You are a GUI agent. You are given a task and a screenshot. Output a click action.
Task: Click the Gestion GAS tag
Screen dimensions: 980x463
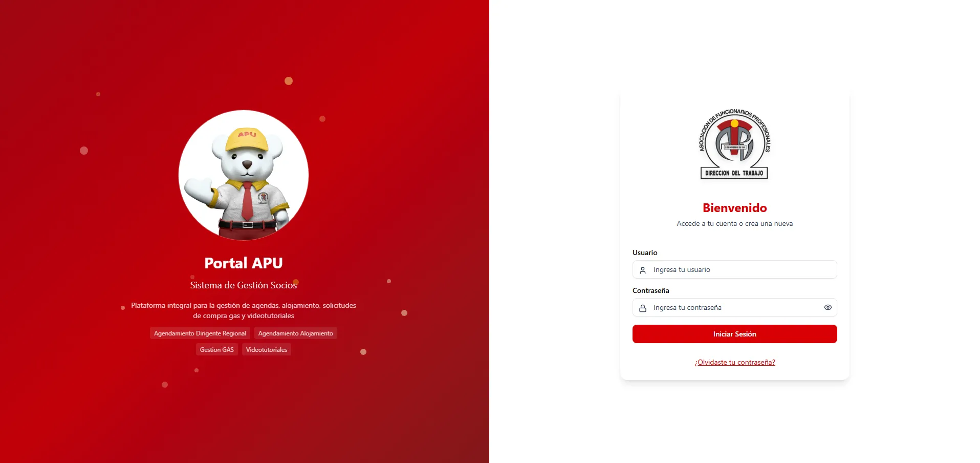click(x=217, y=350)
